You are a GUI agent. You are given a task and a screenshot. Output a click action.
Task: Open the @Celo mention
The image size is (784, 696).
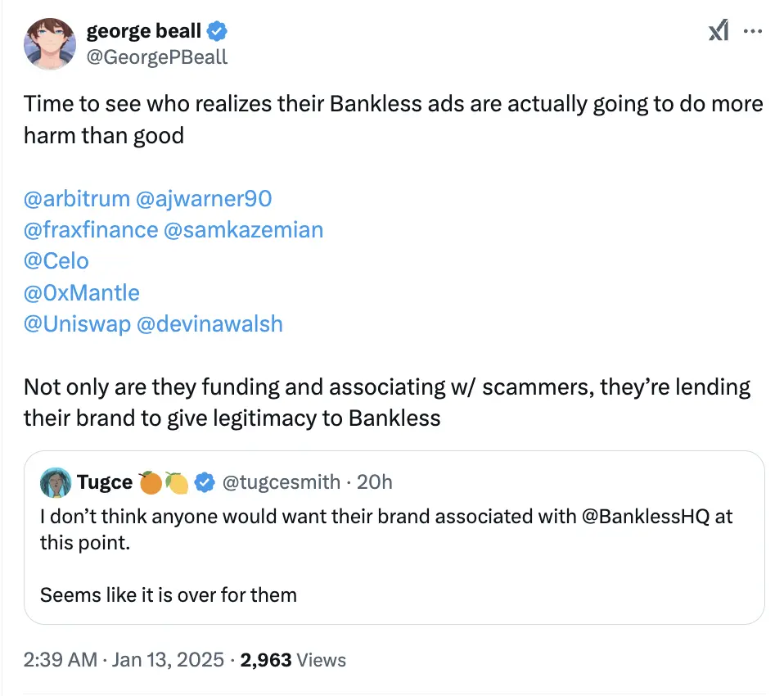56,261
